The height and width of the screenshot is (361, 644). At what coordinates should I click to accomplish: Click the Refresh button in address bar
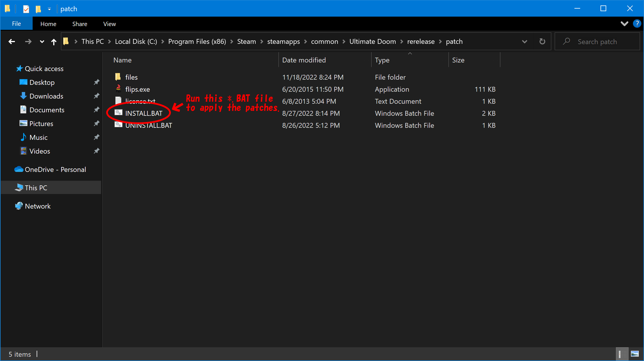click(x=542, y=42)
